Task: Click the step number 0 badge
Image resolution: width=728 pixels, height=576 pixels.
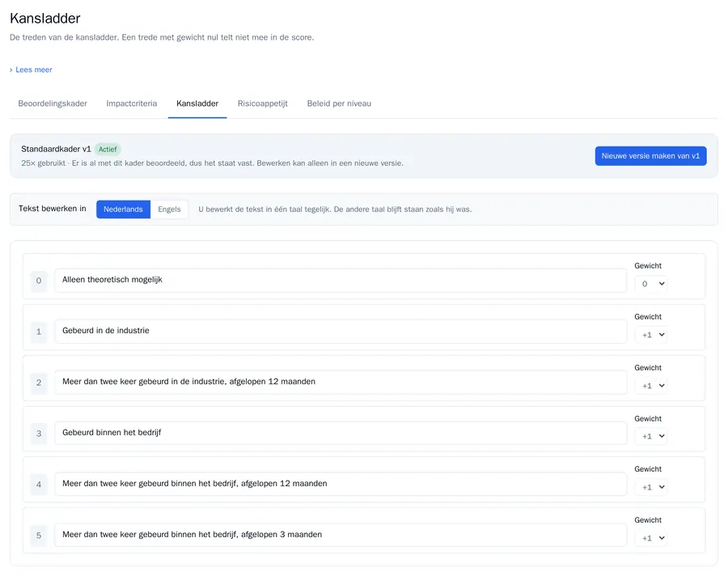Action: point(39,281)
